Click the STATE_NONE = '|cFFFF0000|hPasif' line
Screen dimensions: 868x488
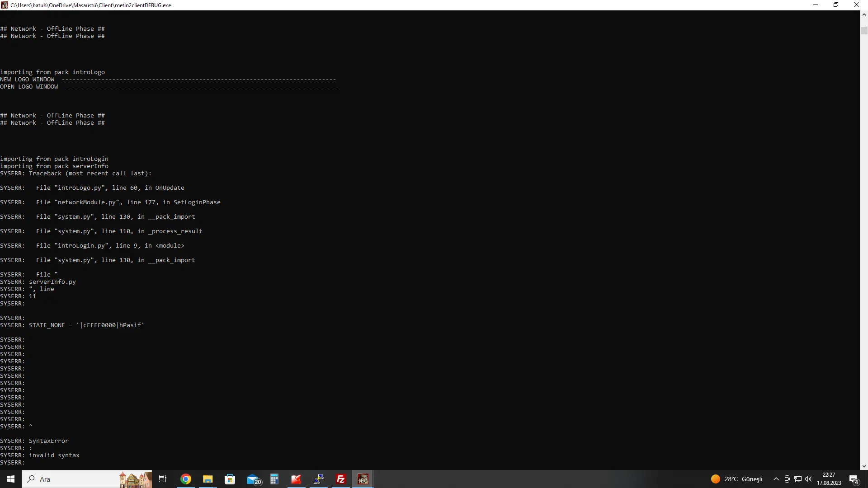[72, 325]
